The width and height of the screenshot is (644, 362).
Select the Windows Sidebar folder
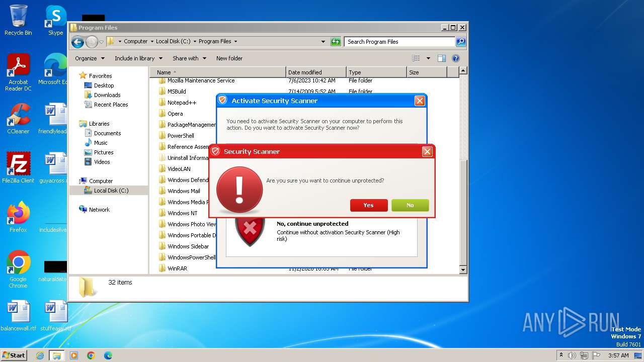coord(188,246)
